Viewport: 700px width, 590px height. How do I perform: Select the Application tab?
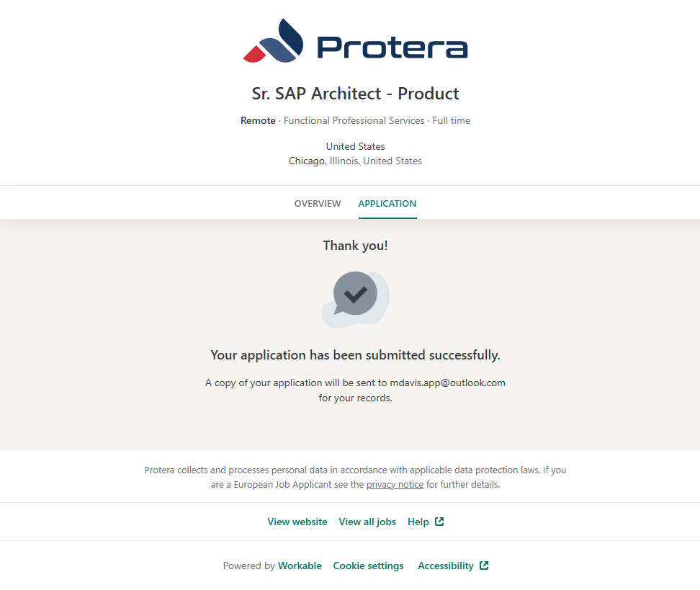tap(387, 204)
